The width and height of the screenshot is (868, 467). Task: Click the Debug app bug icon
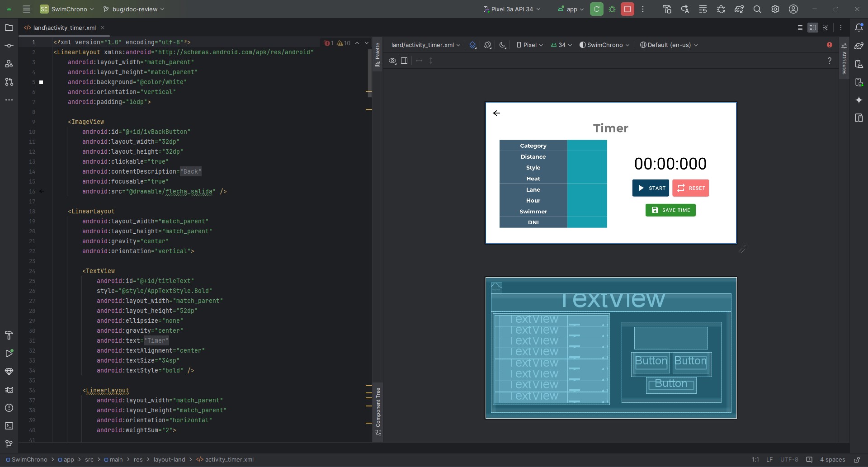pyautogui.click(x=612, y=9)
